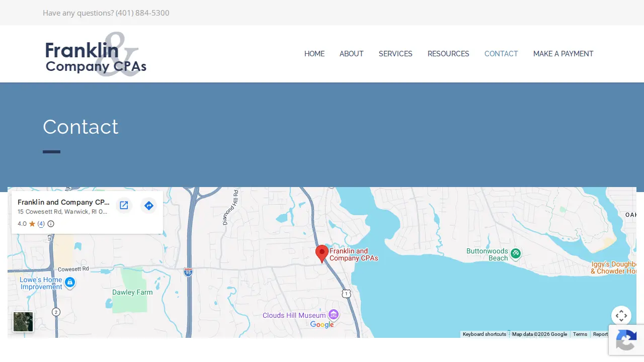Click the Report a map error link
644x362 pixels.
[600, 334]
